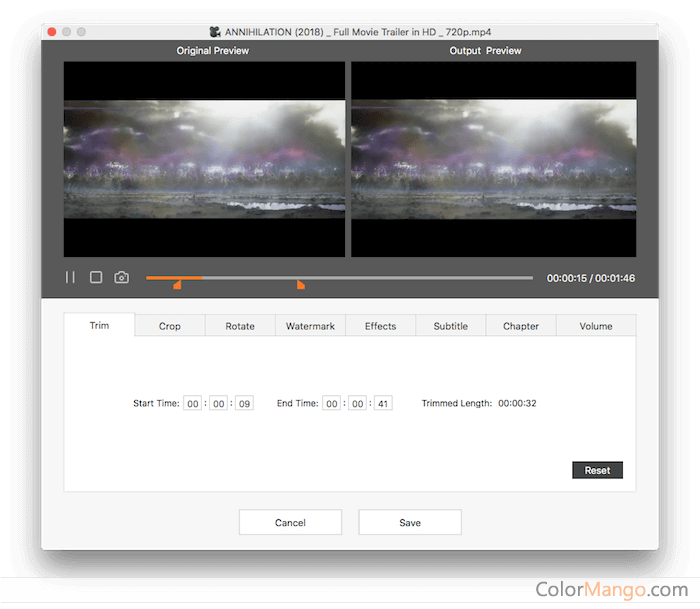The width and height of the screenshot is (700, 609).
Task: Switch to the Chapter tab
Action: tap(521, 326)
